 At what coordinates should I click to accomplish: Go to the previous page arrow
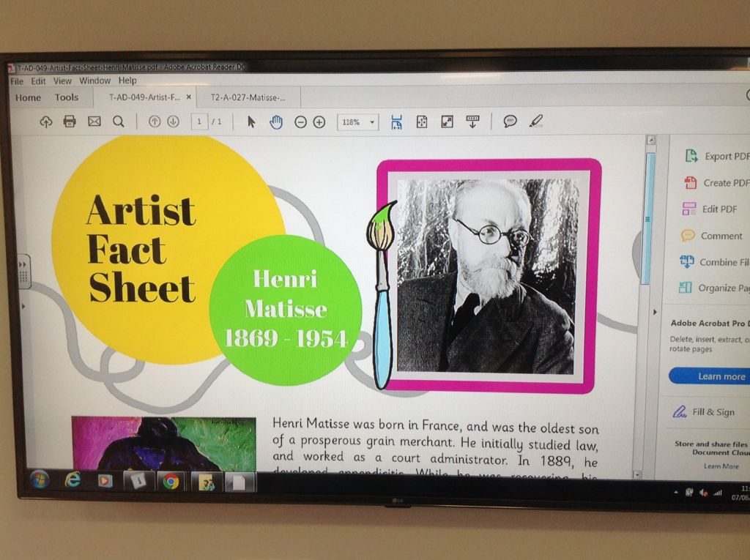click(155, 122)
